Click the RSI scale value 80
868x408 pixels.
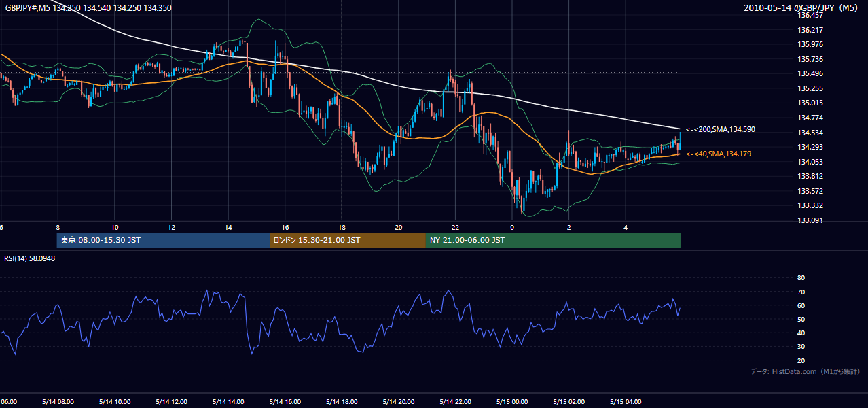click(x=801, y=278)
